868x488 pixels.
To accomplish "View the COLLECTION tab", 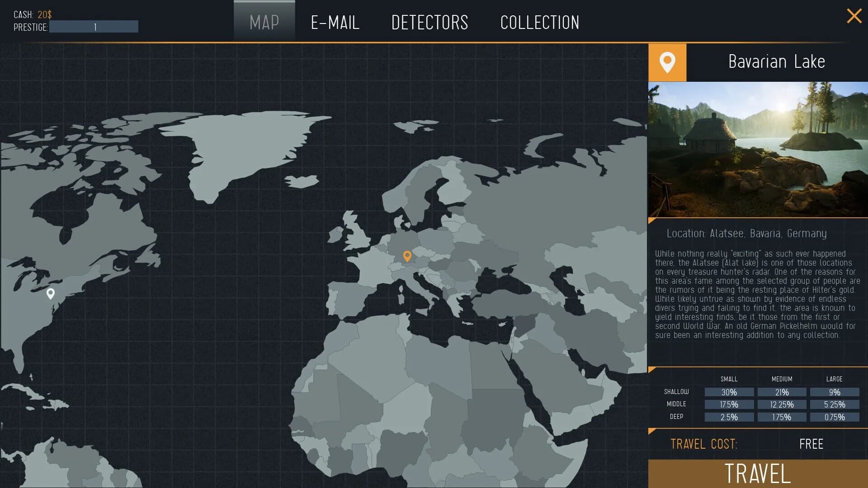I will [540, 22].
